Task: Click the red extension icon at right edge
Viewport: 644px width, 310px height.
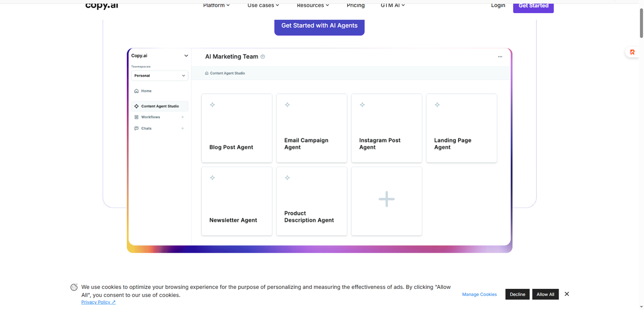Action: 632,52
